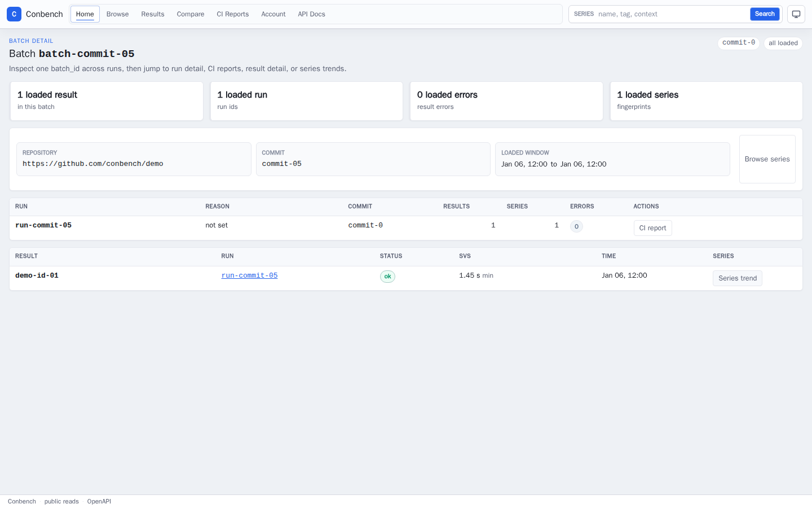
Task: Click the commit-0 pill at top right
Action: point(739,43)
